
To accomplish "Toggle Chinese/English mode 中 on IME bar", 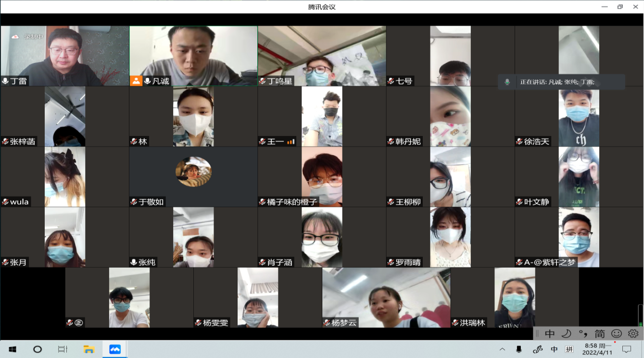I will click(x=550, y=333).
